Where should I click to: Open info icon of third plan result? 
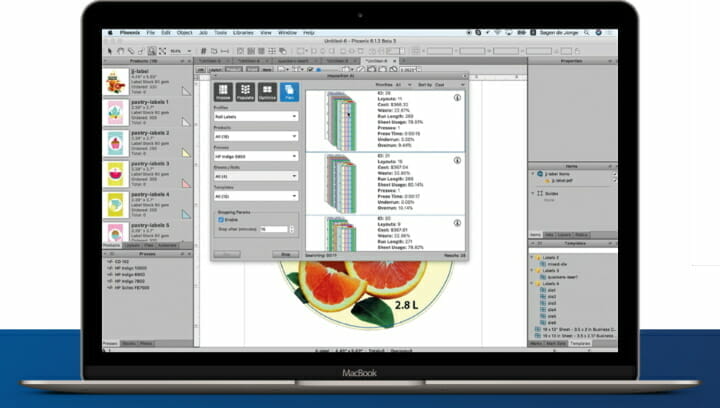(457, 223)
